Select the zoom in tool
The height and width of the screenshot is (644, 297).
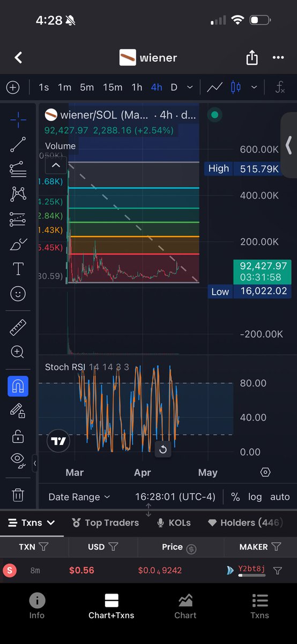[18, 352]
